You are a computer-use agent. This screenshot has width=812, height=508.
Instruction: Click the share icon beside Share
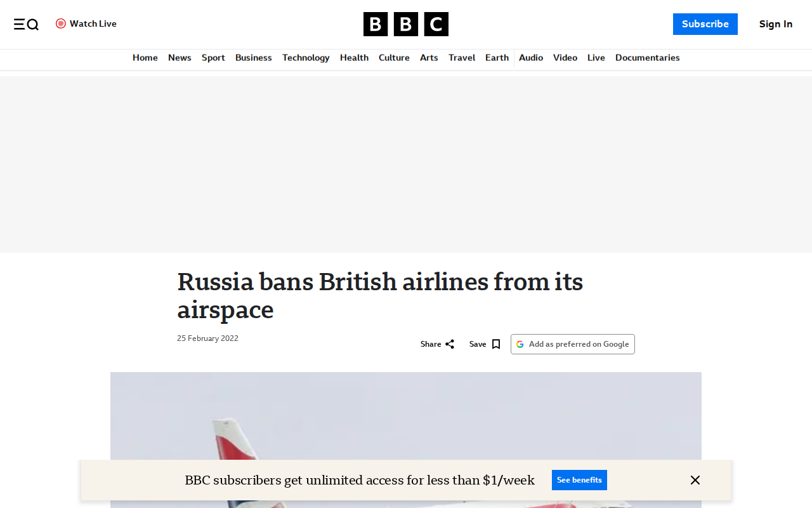450,344
